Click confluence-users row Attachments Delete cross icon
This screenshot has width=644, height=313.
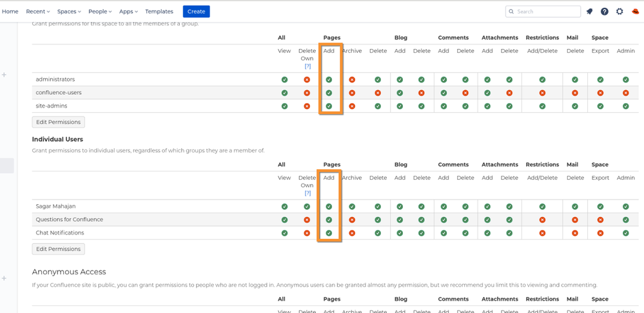coord(509,93)
